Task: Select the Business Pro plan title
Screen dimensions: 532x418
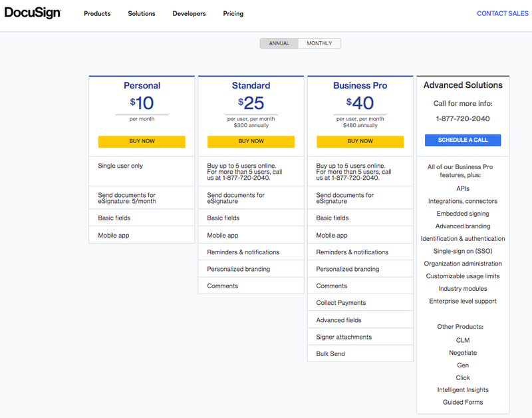Action: coord(360,86)
